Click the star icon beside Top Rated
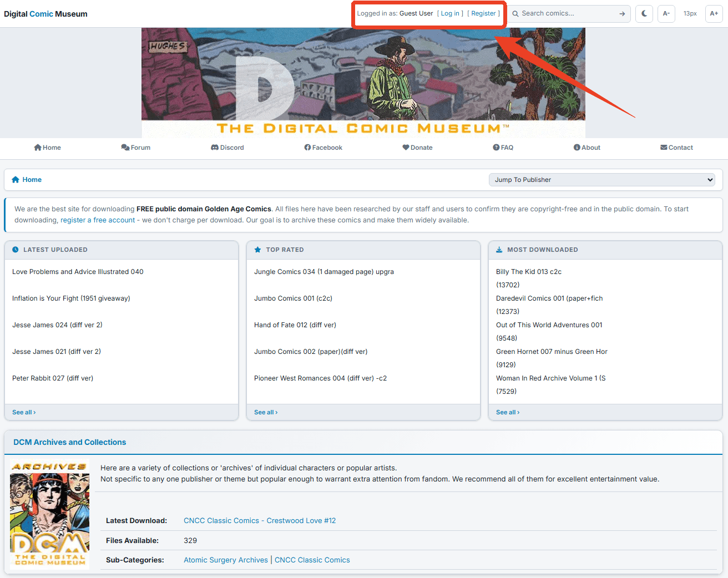 tap(257, 250)
